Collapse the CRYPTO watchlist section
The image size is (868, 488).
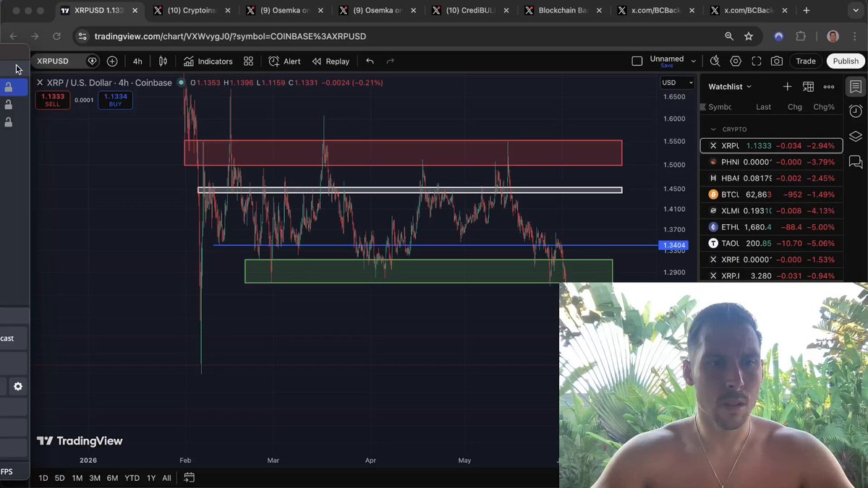tap(713, 129)
